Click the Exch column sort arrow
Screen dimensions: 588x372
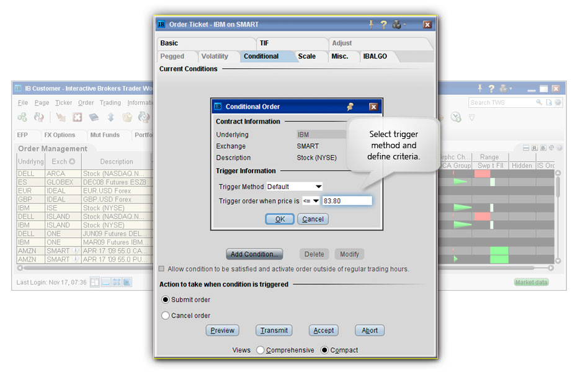[72, 161]
